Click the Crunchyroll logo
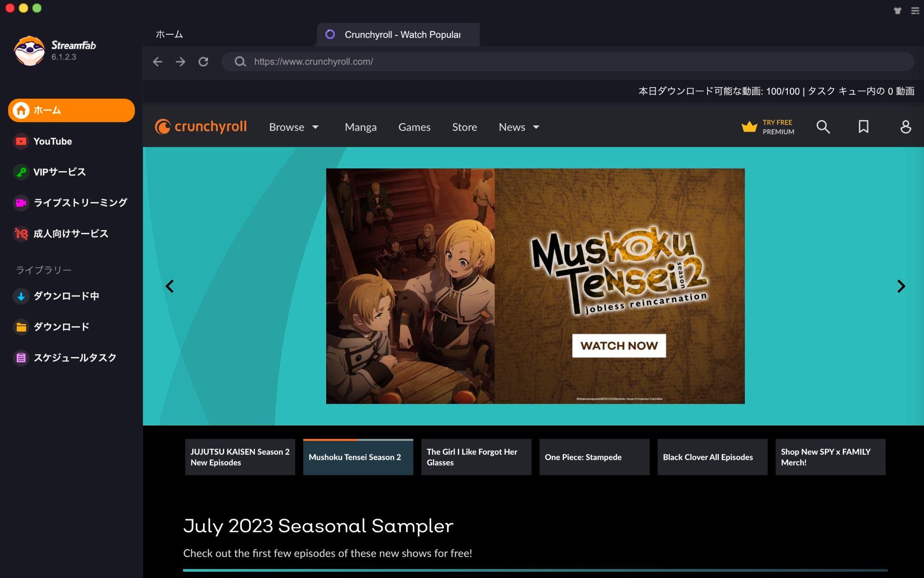Screen dimensions: 924x578 click(201, 127)
